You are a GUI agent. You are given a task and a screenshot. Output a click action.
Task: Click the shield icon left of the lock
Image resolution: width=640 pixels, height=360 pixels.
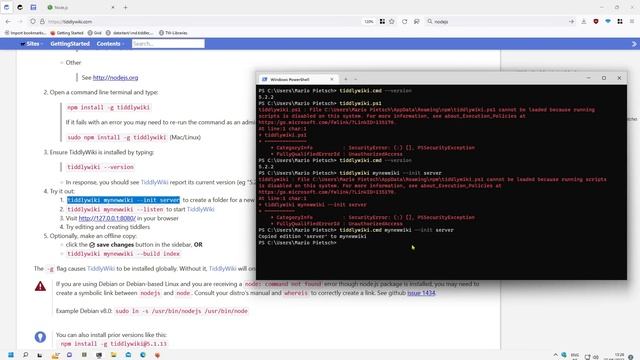tap(33, 22)
